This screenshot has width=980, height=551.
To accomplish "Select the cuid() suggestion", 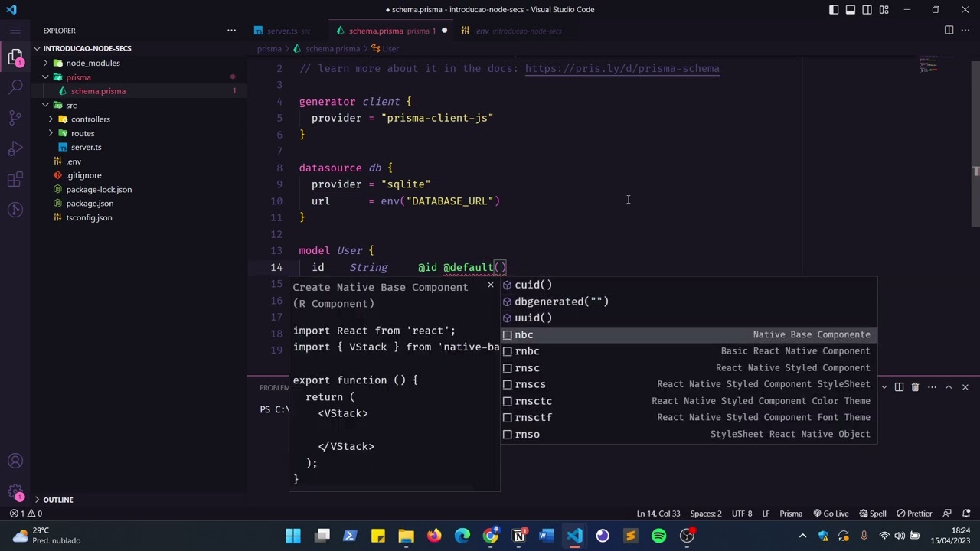I will tap(688, 285).
